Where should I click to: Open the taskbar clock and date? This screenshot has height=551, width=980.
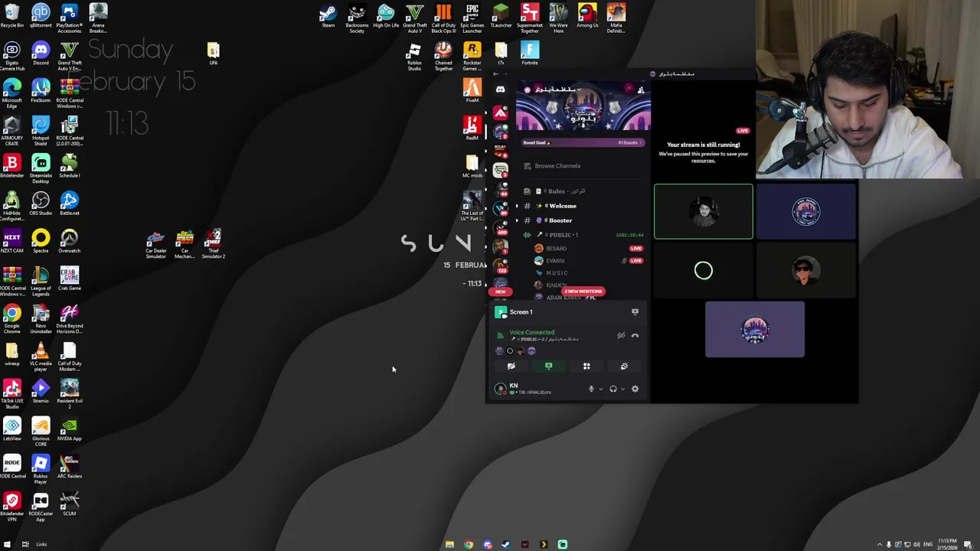[948, 544]
